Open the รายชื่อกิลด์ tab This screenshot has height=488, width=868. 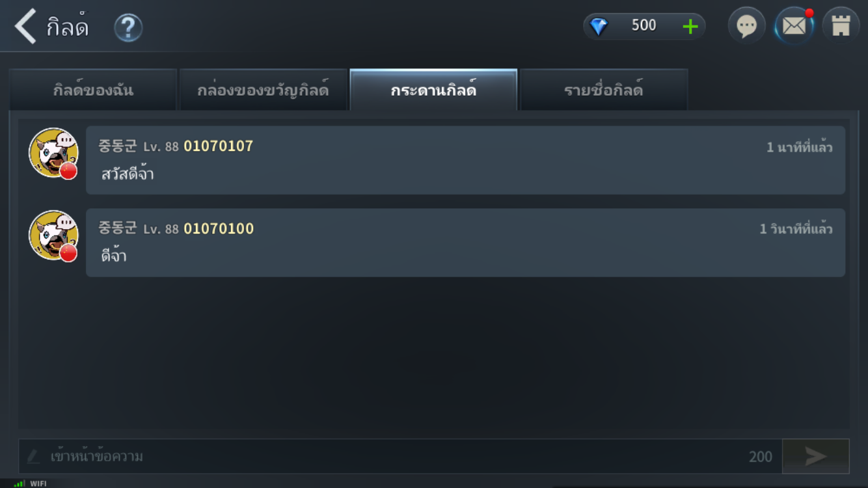604,90
